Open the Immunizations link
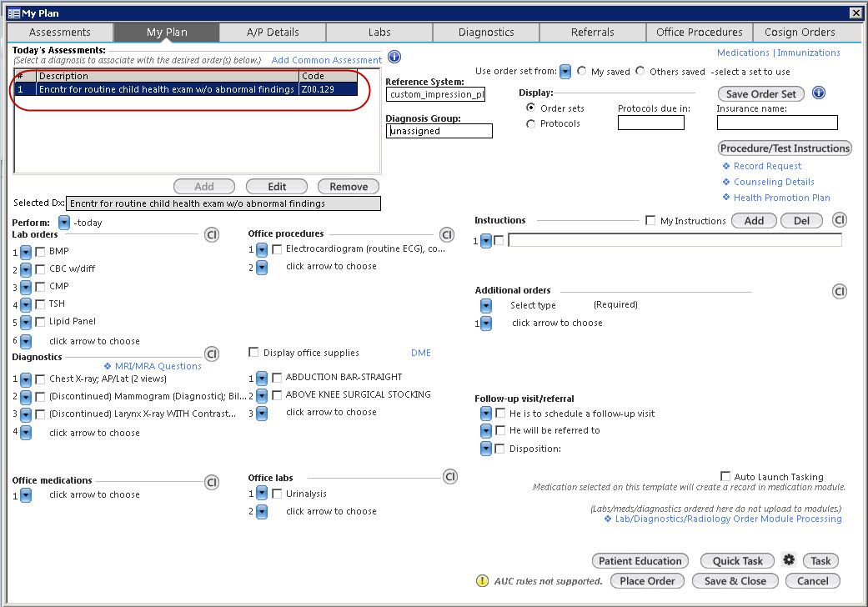 coord(809,53)
